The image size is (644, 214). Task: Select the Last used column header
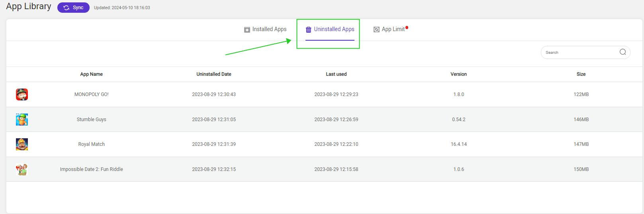click(x=336, y=74)
